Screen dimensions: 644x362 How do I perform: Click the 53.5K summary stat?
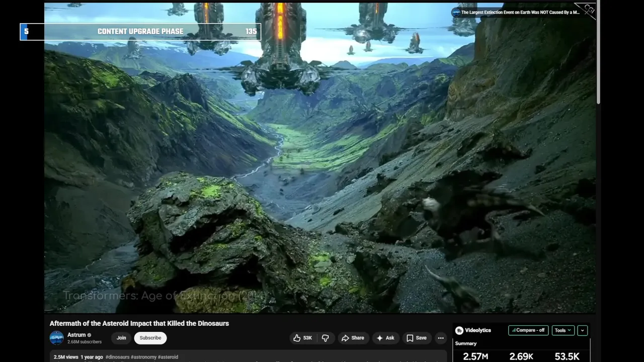567,356
